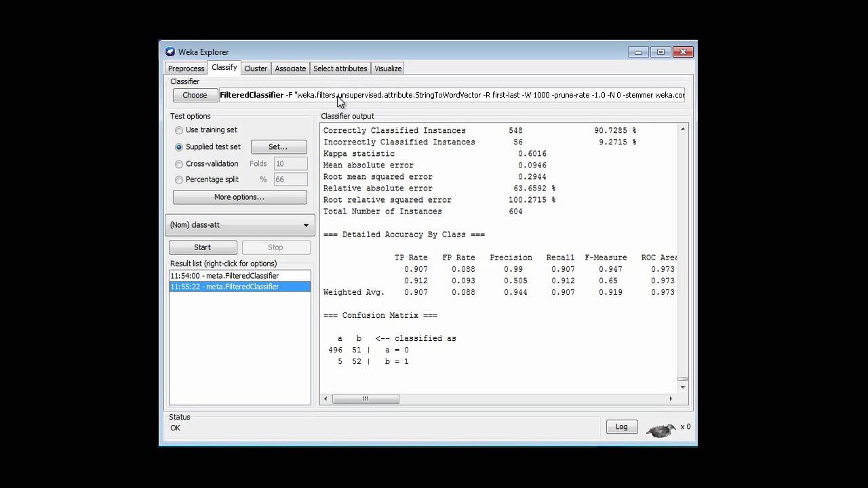Open the Visualize tab
Image resolution: width=868 pixels, height=488 pixels.
click(388, 68)
